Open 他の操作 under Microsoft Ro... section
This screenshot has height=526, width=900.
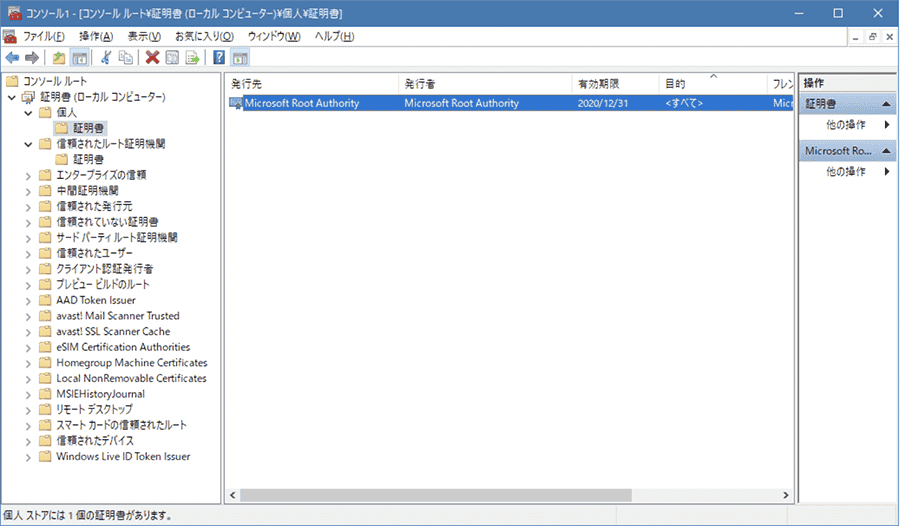846,172
